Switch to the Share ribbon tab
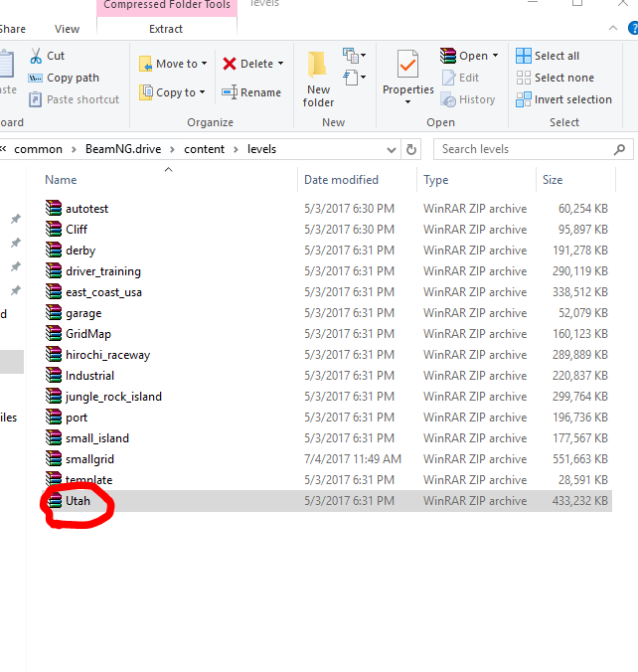 tap(13, 29)
